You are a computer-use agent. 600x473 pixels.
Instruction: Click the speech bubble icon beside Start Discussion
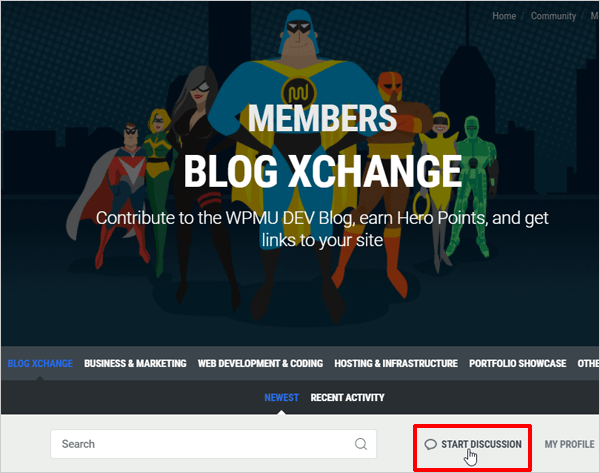pos(430,444)
